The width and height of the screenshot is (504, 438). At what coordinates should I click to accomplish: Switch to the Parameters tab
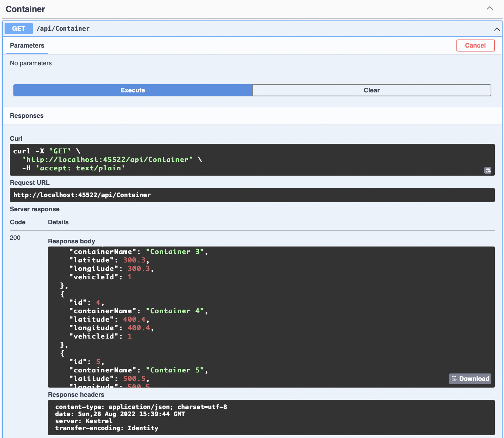click(x=27, y=45)
